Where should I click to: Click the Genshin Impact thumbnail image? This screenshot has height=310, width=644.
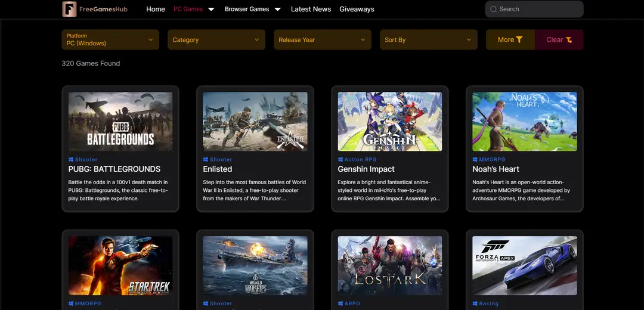pos(390,122)
